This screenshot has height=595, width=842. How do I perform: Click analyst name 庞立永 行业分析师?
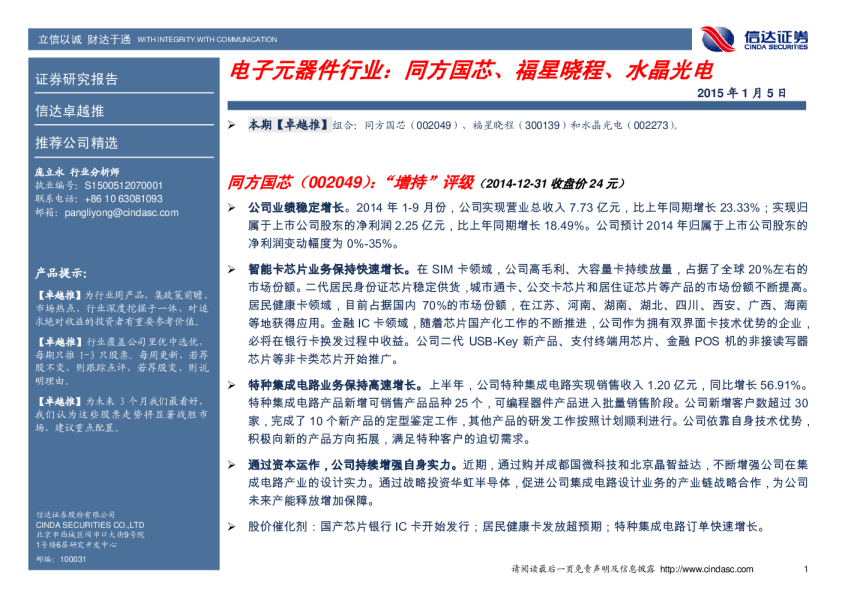(77, 172)
